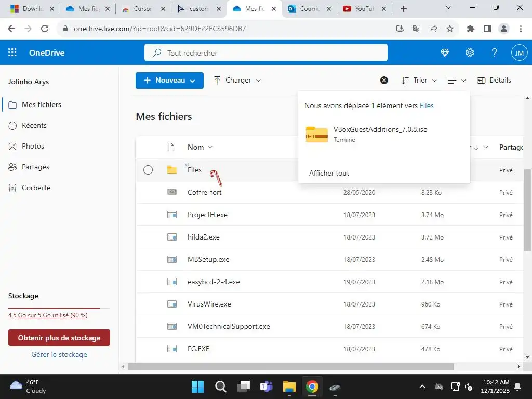The image size is (532, 399).
Task: Click the horizontal scrollbar thumb
Action: click(291, 366)
